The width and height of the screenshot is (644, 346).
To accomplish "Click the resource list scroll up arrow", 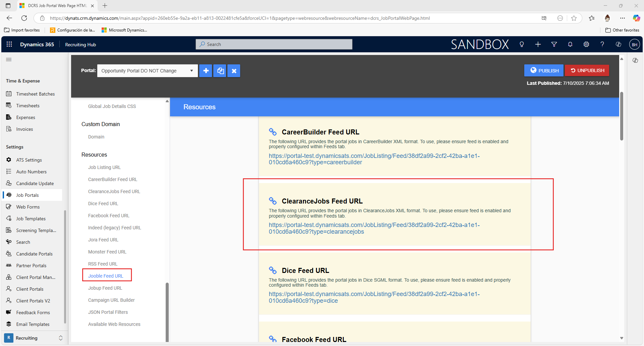I will coord(167,101).
